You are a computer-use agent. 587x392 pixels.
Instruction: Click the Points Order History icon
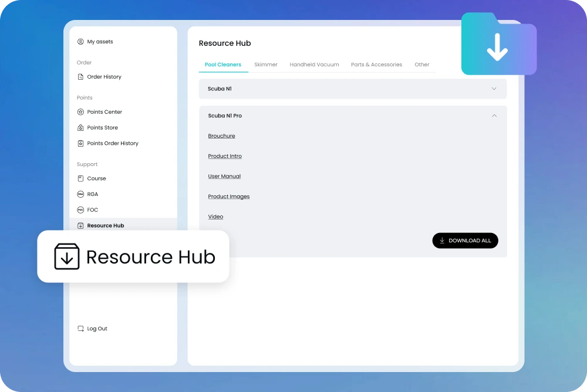(80, 144)
